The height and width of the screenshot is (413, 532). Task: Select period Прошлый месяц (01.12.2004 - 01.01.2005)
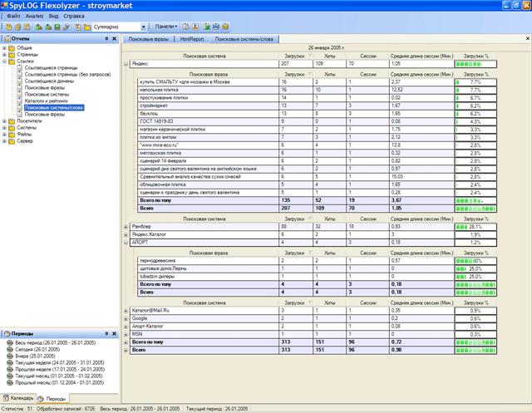click(59, 383)
